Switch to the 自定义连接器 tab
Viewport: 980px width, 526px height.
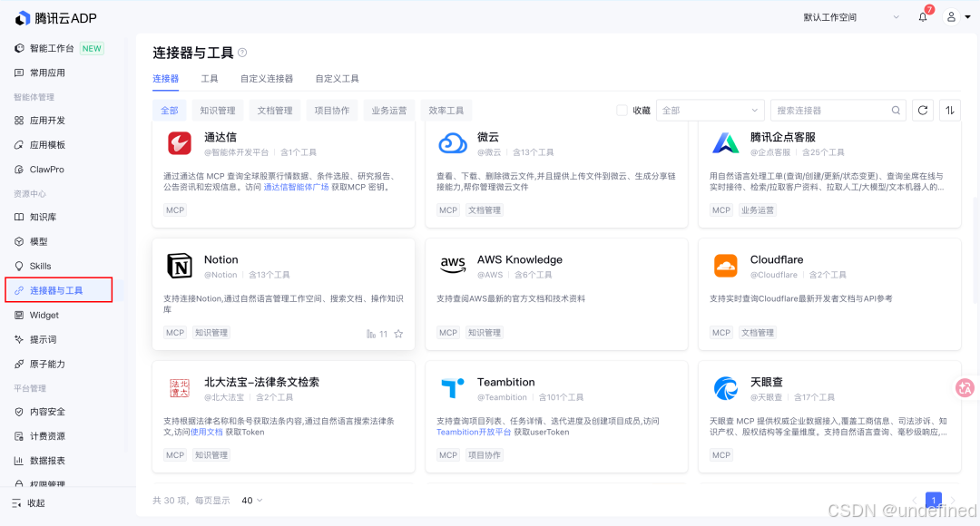tap(267, 79)
